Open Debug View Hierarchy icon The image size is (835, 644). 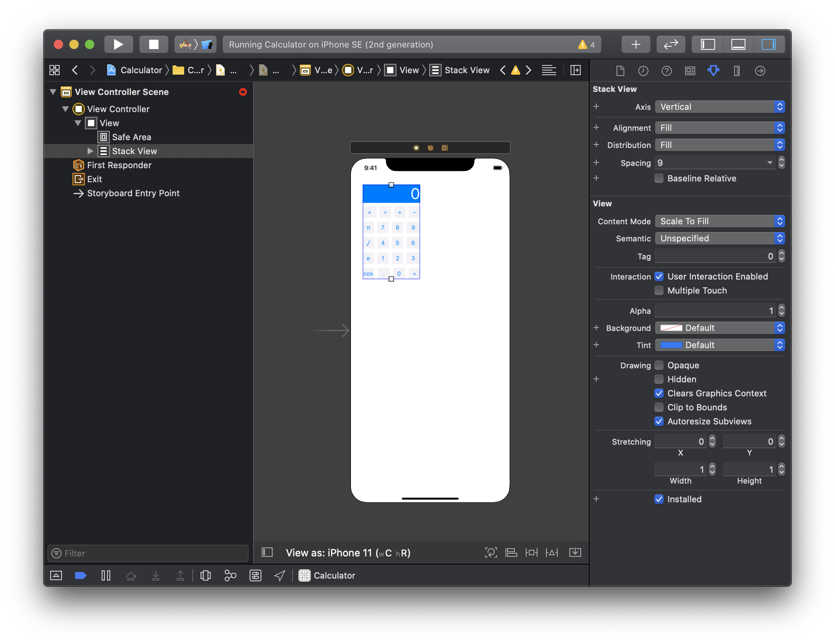pos(205,575)
